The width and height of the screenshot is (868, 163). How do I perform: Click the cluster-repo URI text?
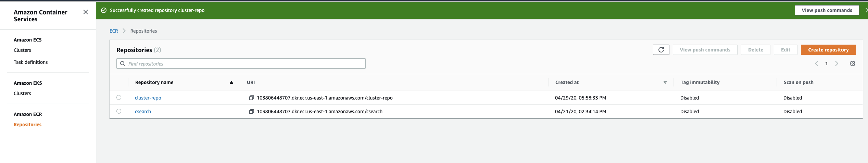(325, 98)
